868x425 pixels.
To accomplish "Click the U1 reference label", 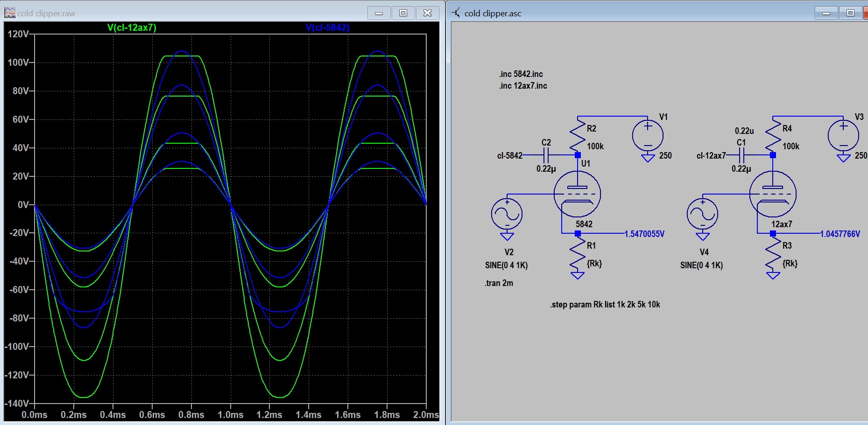I will pos(586,164).
